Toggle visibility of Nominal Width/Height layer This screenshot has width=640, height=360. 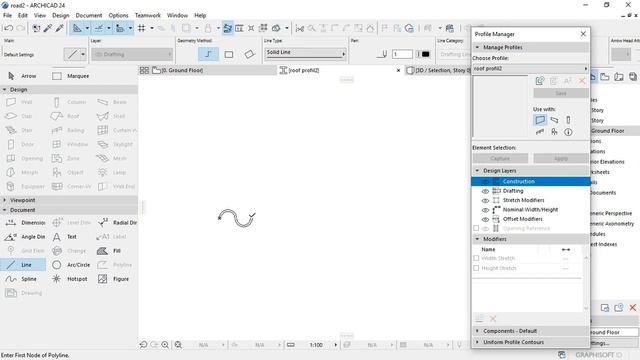pos(485,210)
